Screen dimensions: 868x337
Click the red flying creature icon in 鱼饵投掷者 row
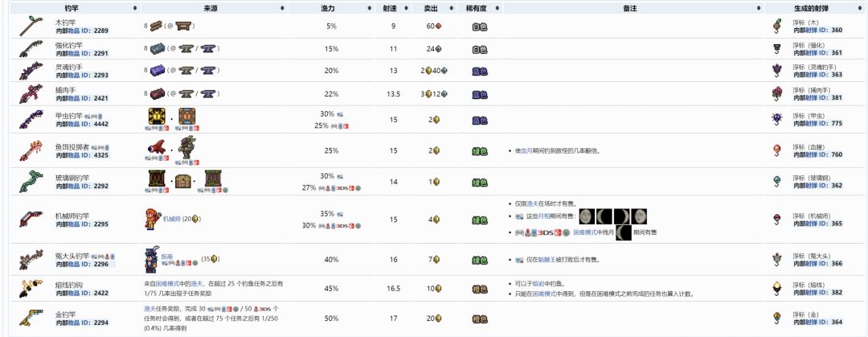click(158, 147)
